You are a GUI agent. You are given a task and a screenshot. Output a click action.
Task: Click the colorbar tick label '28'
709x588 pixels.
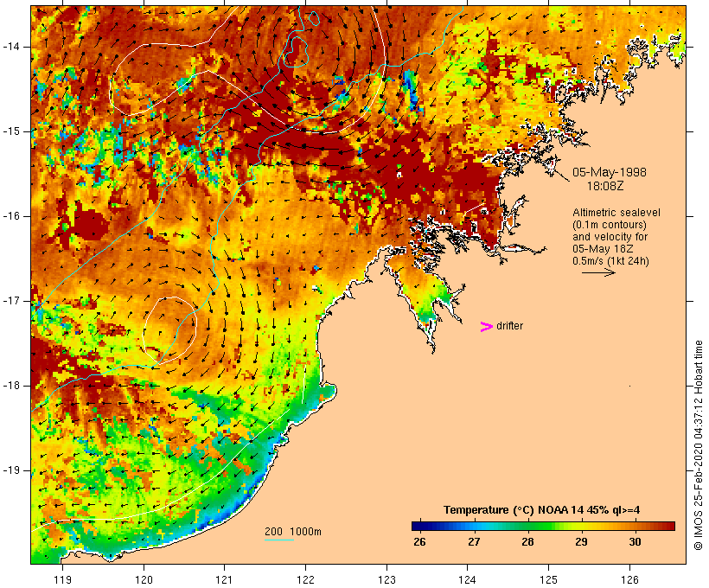pyautogui.click(x=527, y=541)
